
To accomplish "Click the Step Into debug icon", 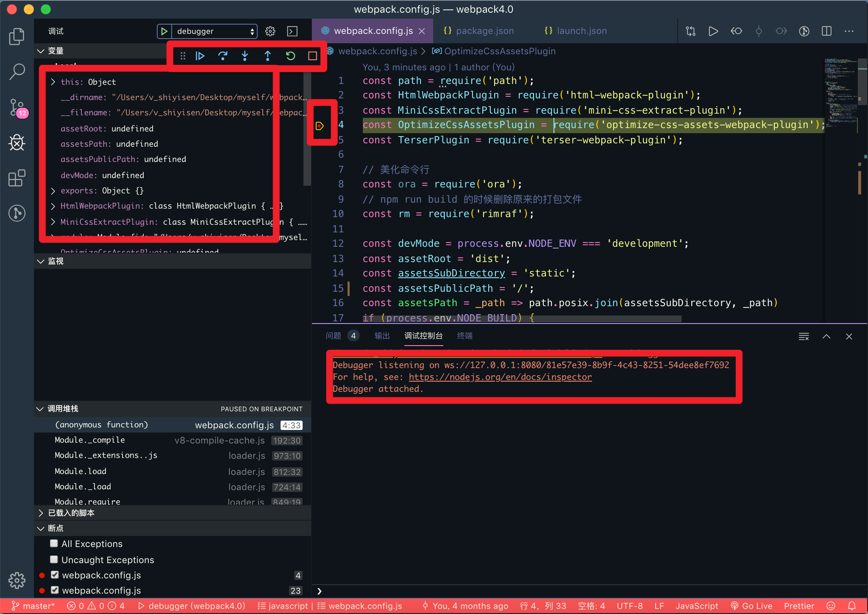I will click(245, 56).
